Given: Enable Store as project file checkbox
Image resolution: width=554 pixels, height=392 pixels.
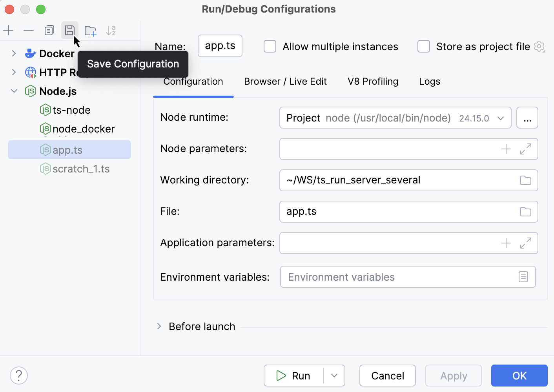Looking at the screenshot, I should 424,46.
